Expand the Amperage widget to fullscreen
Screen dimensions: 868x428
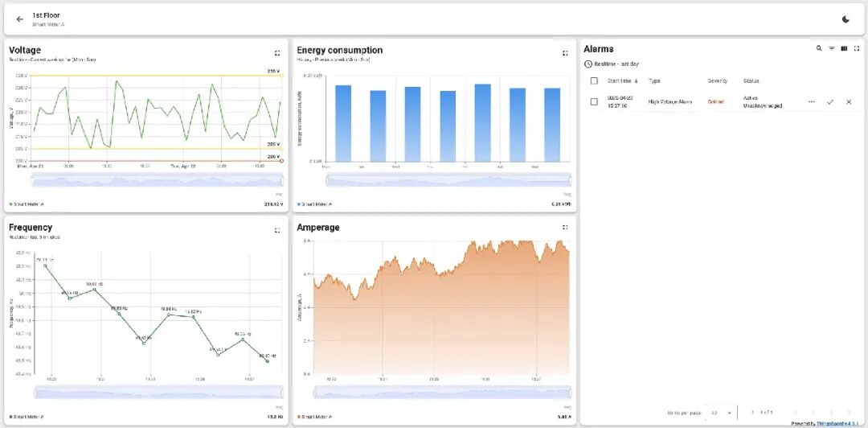pos(565,228)
